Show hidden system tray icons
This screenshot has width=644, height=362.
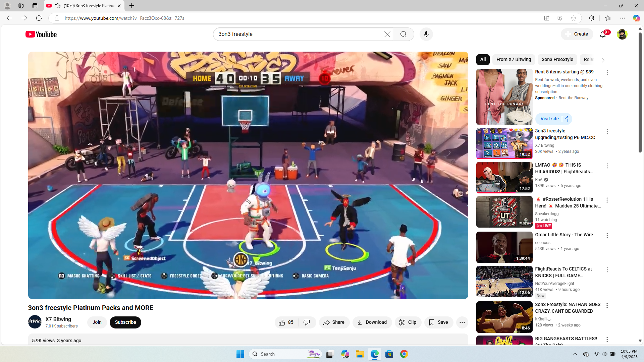click(x=575, y=354)
